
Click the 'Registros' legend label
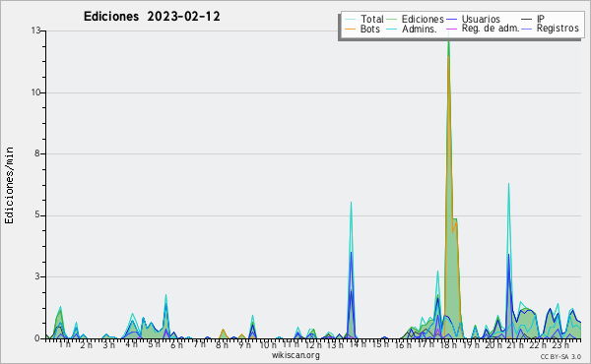(x=558, y=29)
